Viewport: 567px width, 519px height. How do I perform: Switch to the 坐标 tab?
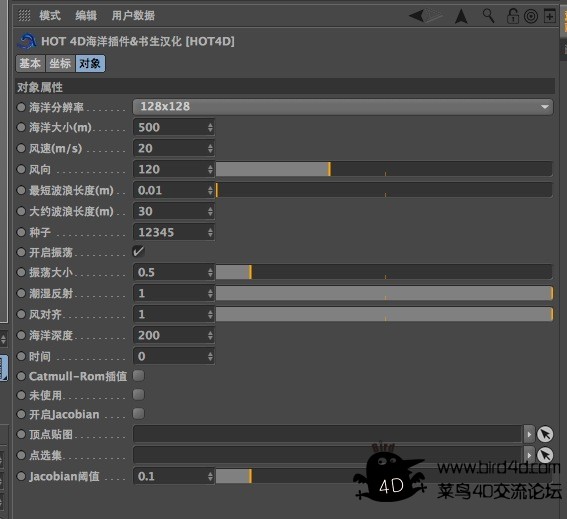[x=60, y=64]
